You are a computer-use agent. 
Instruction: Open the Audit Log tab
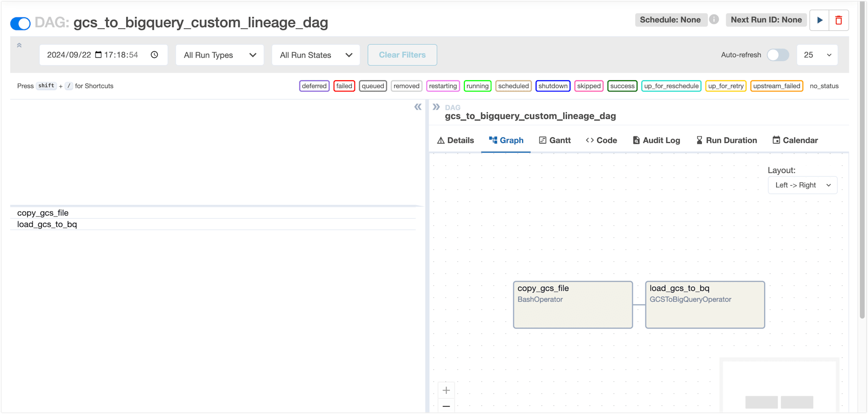pyautogui.click(x=656, y=140)
